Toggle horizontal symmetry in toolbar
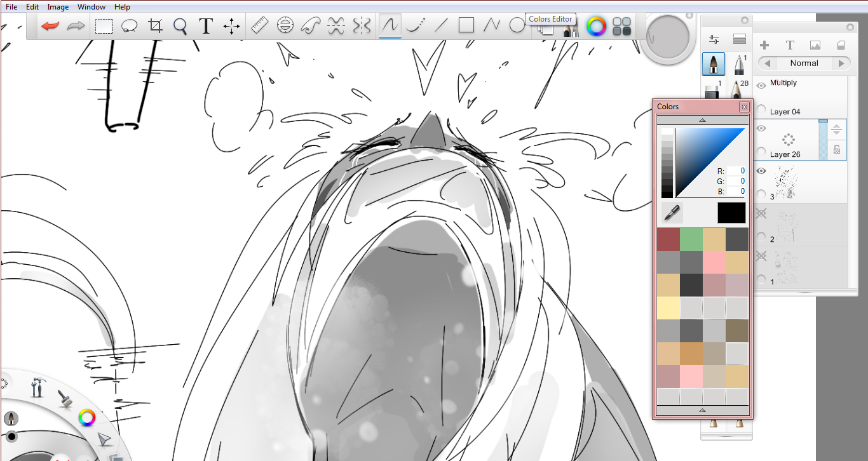The height and width of the screenshot is (461, 868). 336,26
